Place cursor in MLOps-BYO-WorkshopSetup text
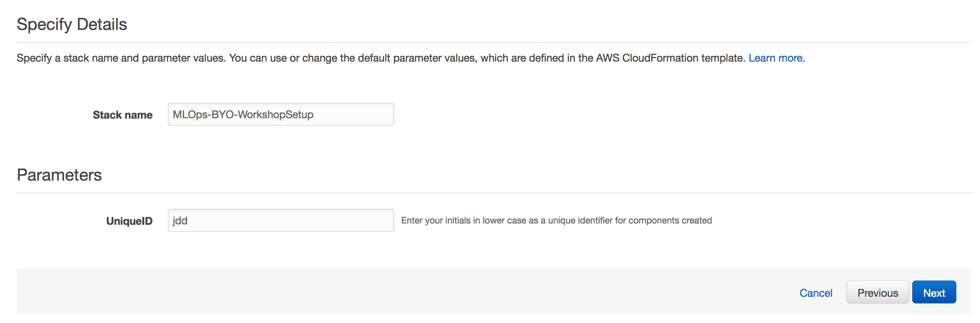This screenshot has width=980, height=323. (x=243, y=114)
